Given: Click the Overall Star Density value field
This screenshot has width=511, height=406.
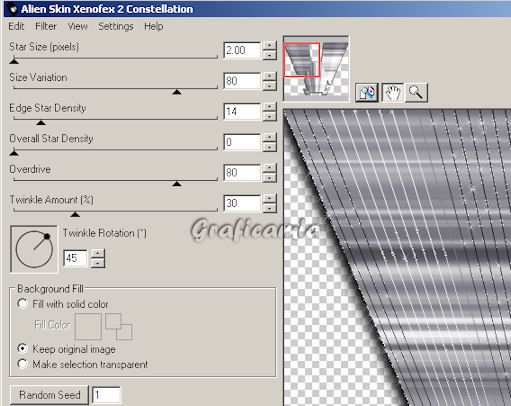Looking at the screenshot, I should (242, 142).
